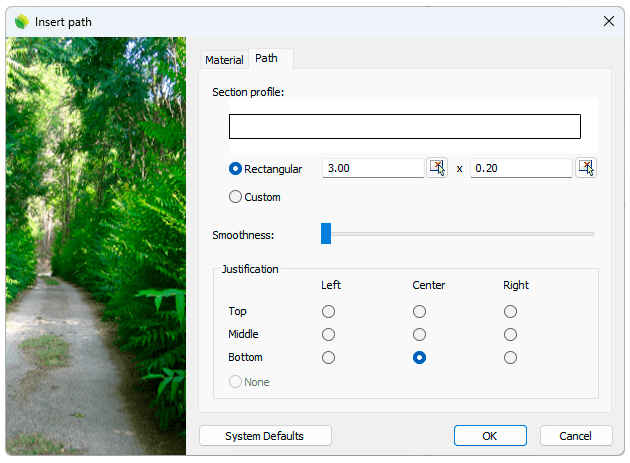
Task: Click the Cancel button
Action: point(576,436)
